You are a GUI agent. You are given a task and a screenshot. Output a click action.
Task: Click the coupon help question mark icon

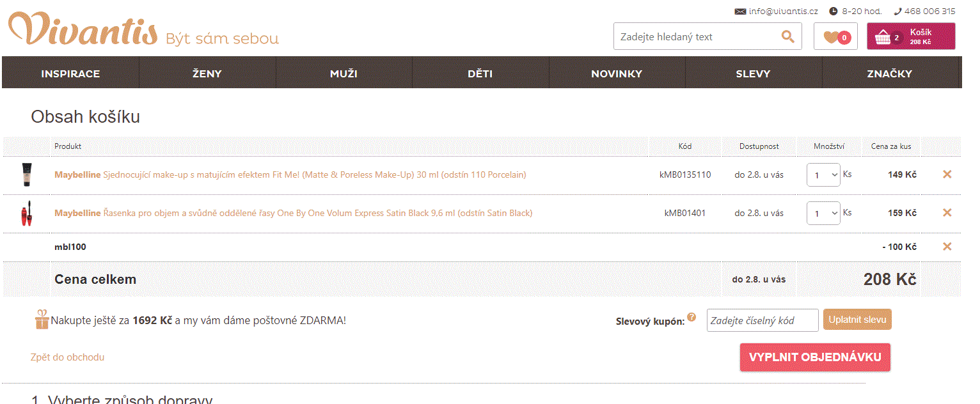tap(692, 317)
